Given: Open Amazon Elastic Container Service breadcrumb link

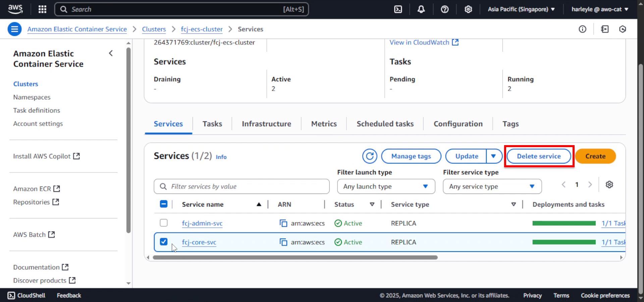Looking at the screenshot, I should pyautogui.click(x=77, y=29).
